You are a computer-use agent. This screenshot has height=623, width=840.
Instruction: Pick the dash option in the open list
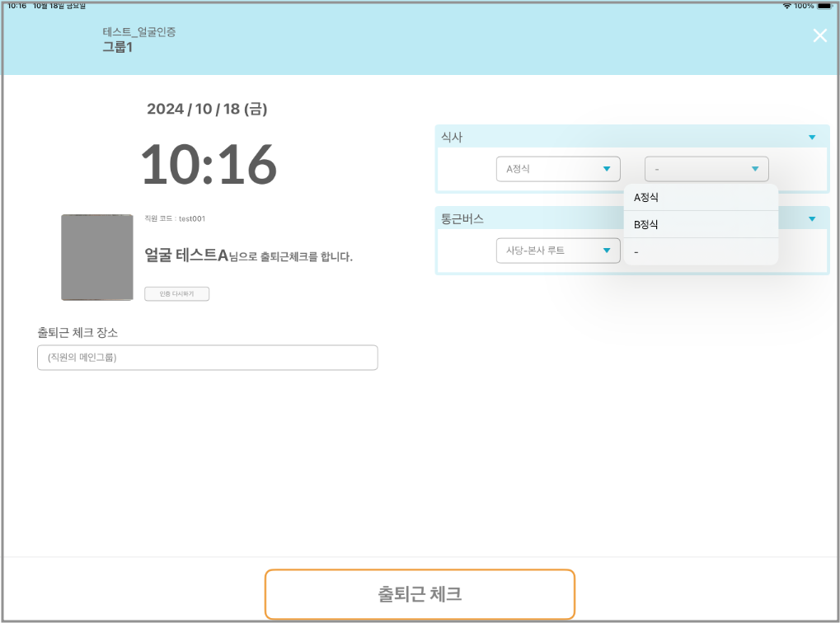coord(700,251)
